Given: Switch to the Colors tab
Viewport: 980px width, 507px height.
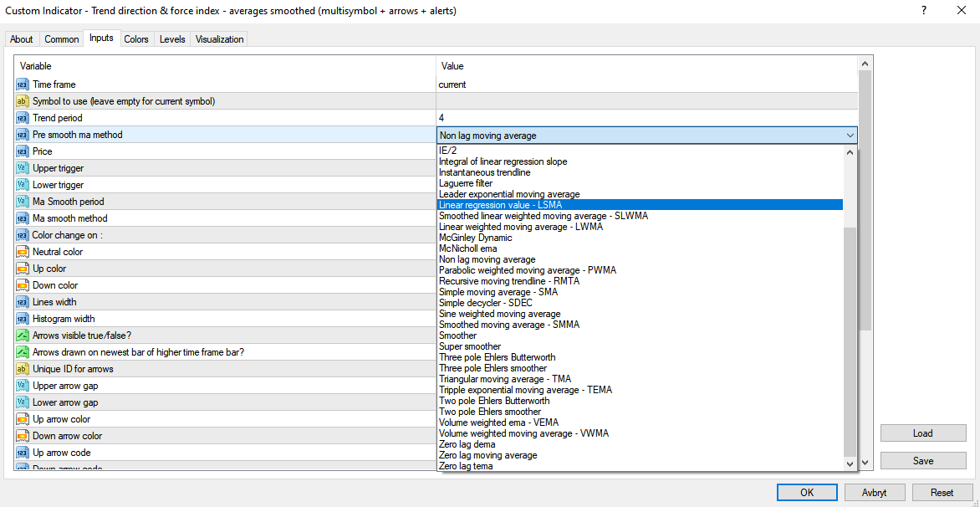Looking at the screenshot, I should coord(136,39).
